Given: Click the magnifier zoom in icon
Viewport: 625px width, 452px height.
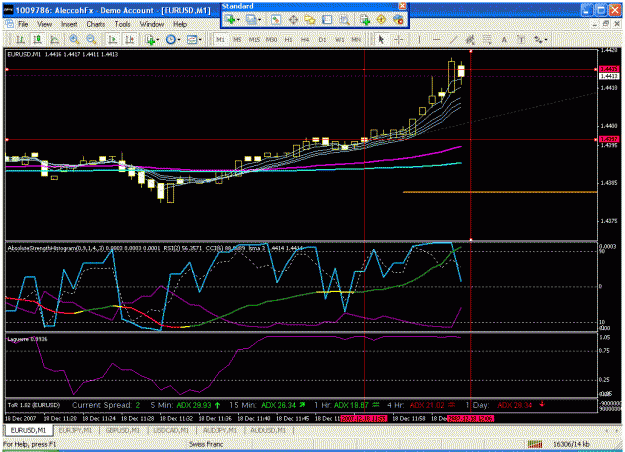Looking at the screenshot, I should 74,39.
